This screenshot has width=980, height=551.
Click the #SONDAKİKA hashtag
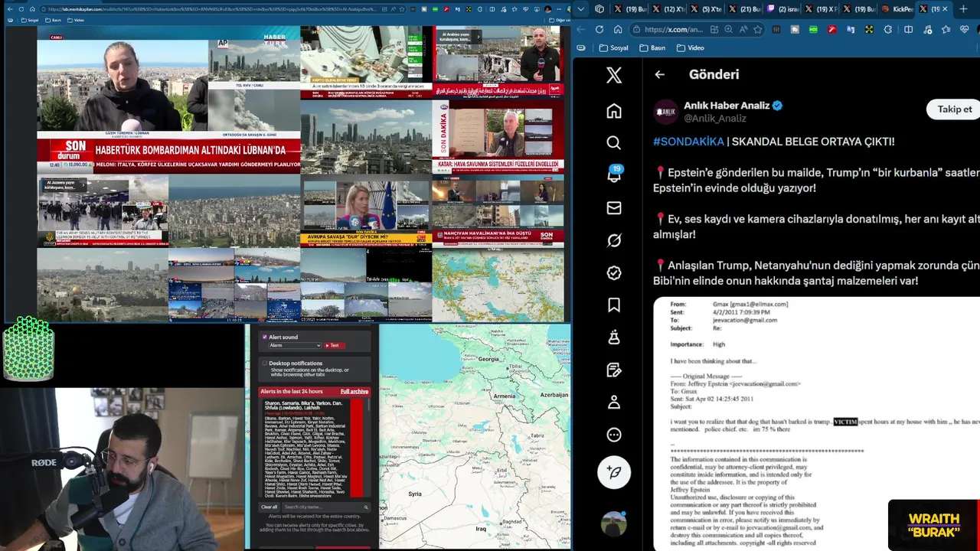tap(688, 142)
